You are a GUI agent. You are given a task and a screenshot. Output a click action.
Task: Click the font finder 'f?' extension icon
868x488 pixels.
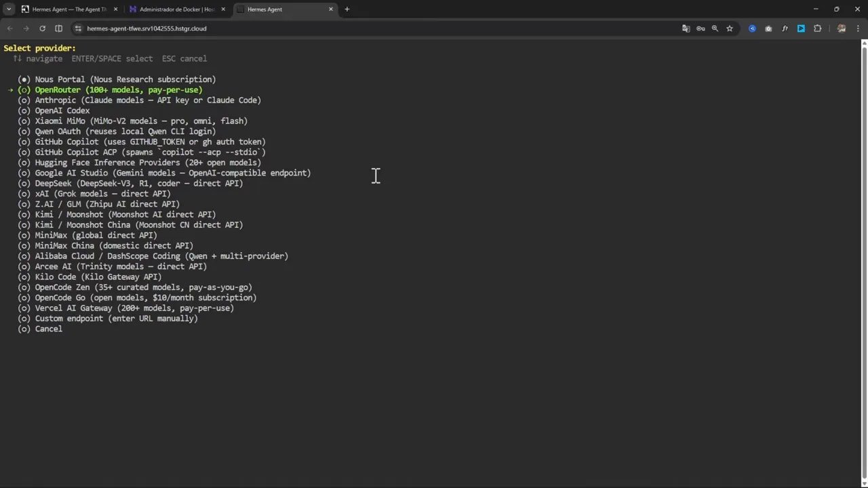tap(785, 28)
